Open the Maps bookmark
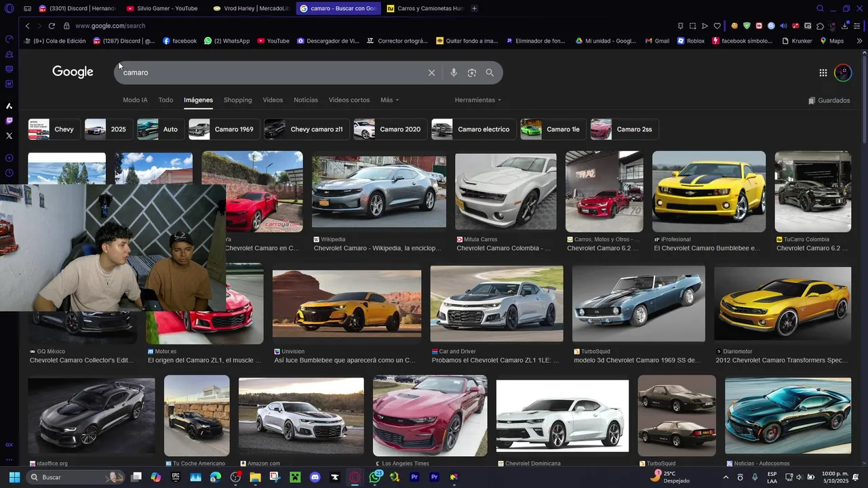Screen dimensions: 868x488 tap(831, 41)
